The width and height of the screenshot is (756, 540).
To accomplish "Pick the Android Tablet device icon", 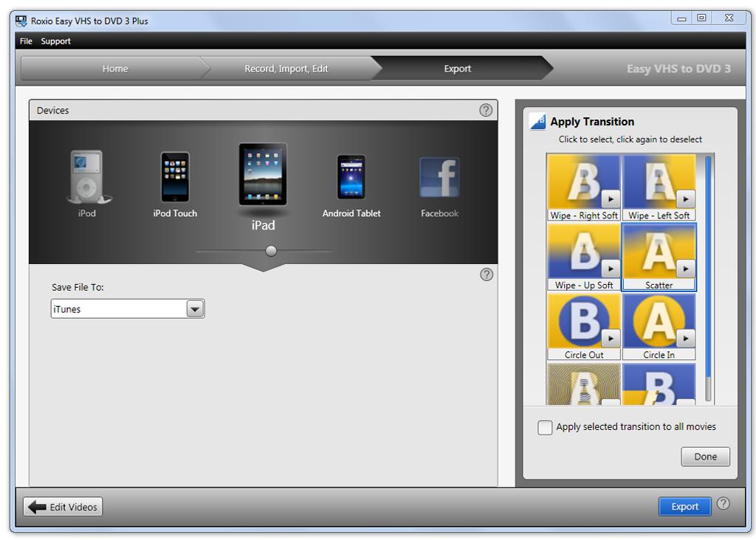I will 351,177.
